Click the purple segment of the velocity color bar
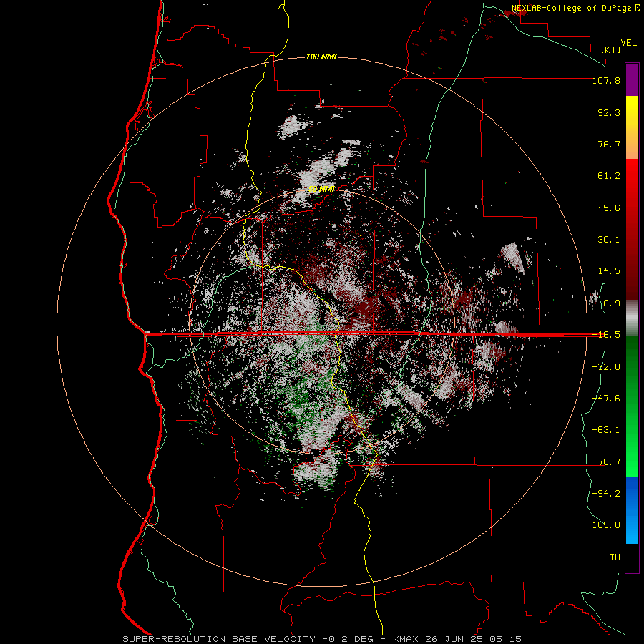Screen dimensions: 644x644 (632, 79)
